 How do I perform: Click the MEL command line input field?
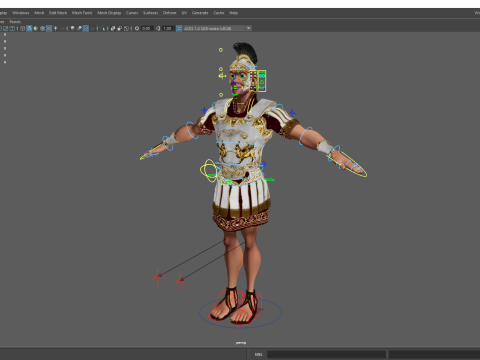(326, 354)
